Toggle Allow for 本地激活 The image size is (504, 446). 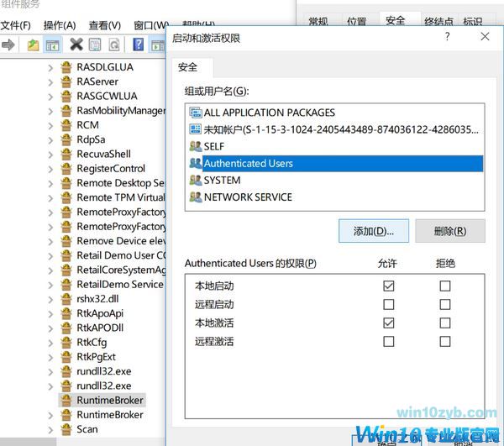click(389, 323)
